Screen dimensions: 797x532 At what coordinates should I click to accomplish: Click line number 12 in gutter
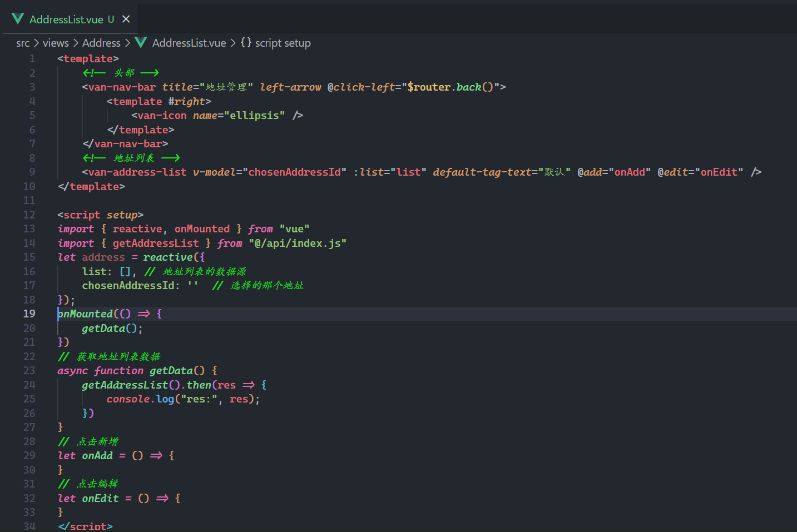[x=29, y=215]
